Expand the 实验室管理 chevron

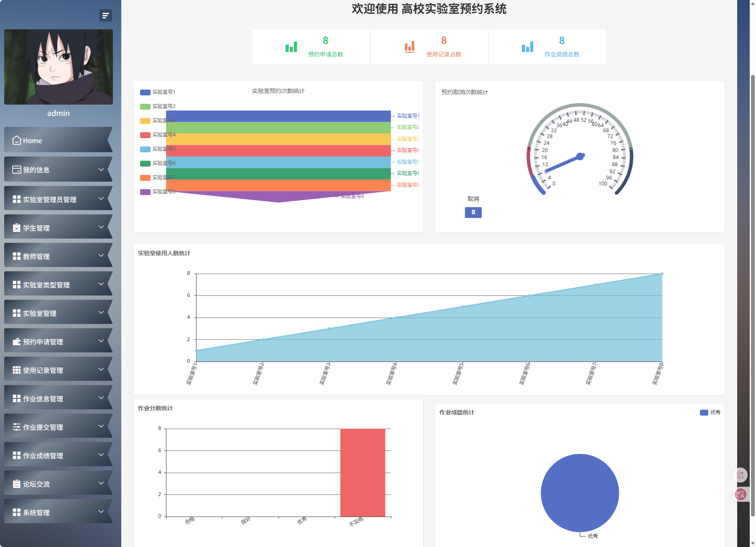tap(101, 312)
